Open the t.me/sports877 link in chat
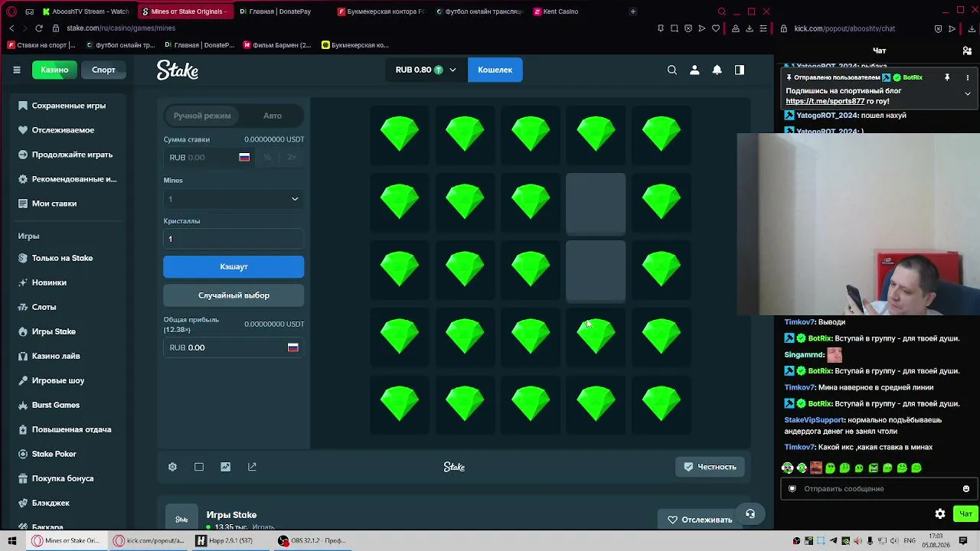 tap(825, 101)
